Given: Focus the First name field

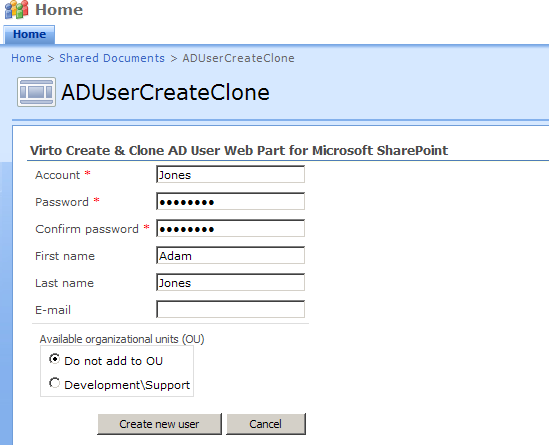Looking at the screenshot, I should point(230,255).
